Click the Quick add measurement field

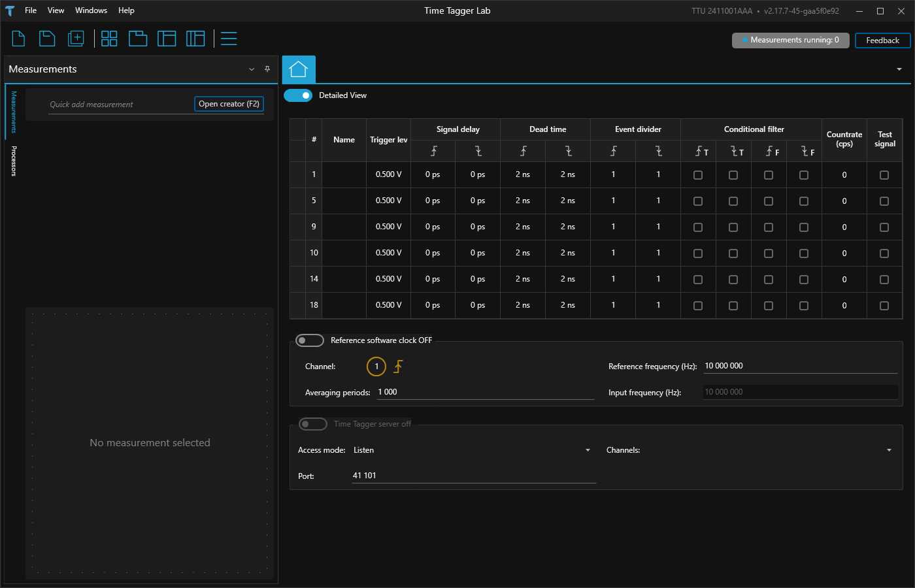click(121, 105)
